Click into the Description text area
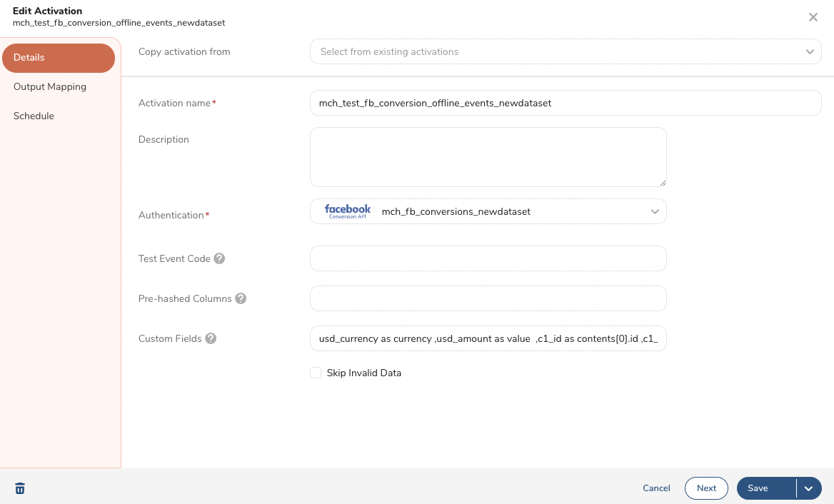This screenshot has height=504, width=834. coord(488,157)
